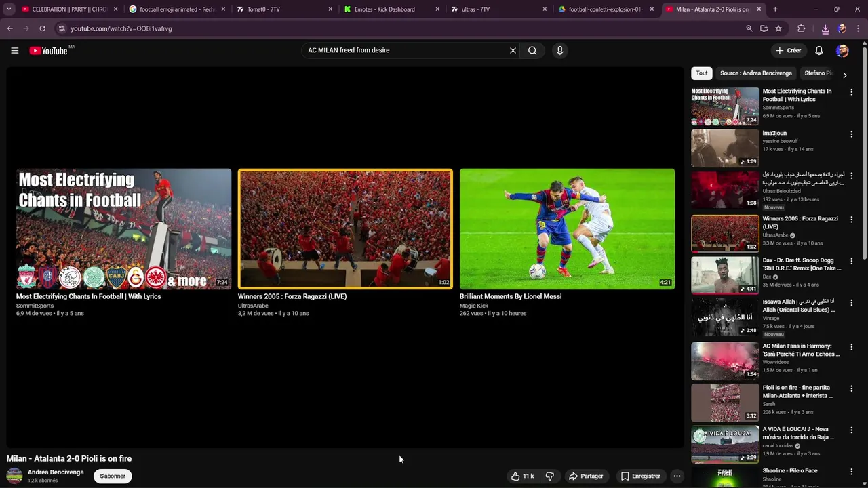Open browser extensions puzzle icon

point(801,28)
